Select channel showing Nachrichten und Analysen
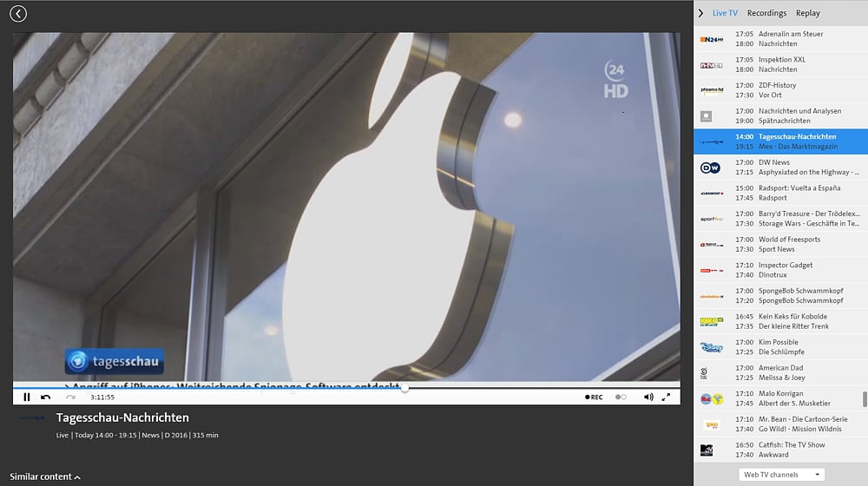 (706, 116)
